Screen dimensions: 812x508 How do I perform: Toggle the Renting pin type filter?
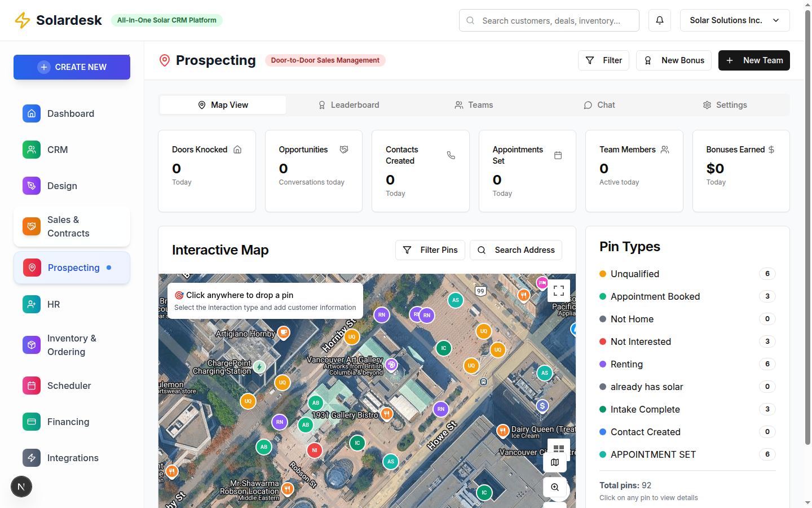point(626,364)
